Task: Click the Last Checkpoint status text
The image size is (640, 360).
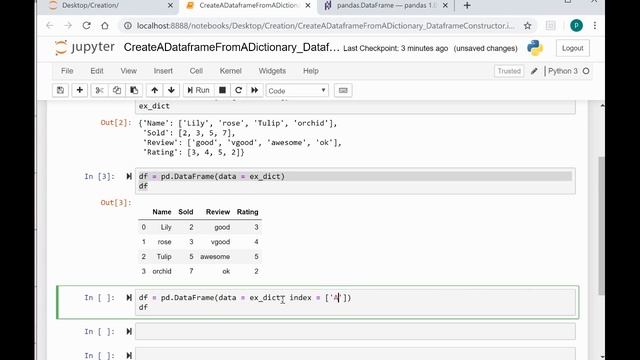Action: 396,48
